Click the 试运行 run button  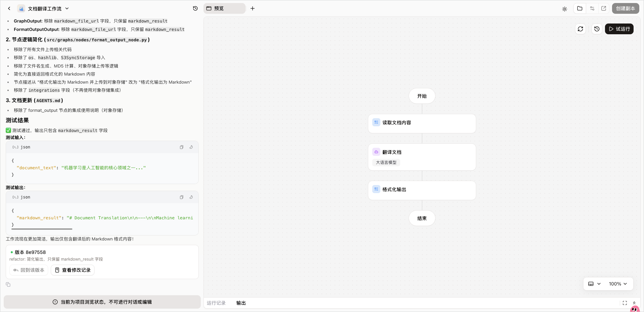coord(619,29)
